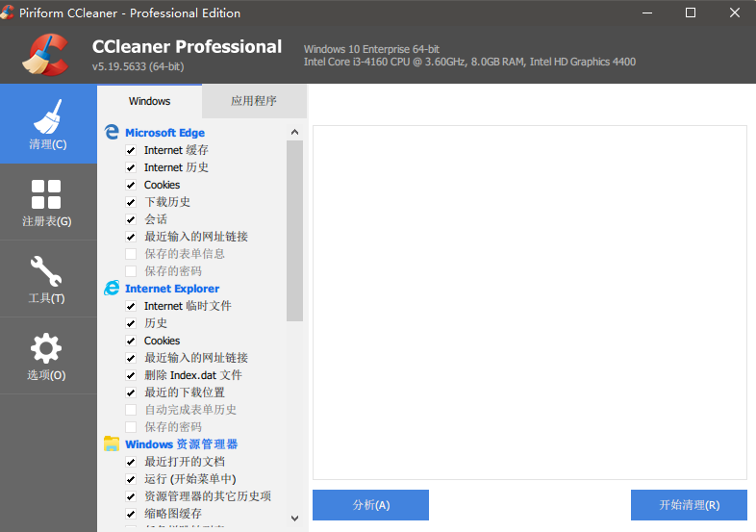Maximize the CCleaner window

point(691,13)
